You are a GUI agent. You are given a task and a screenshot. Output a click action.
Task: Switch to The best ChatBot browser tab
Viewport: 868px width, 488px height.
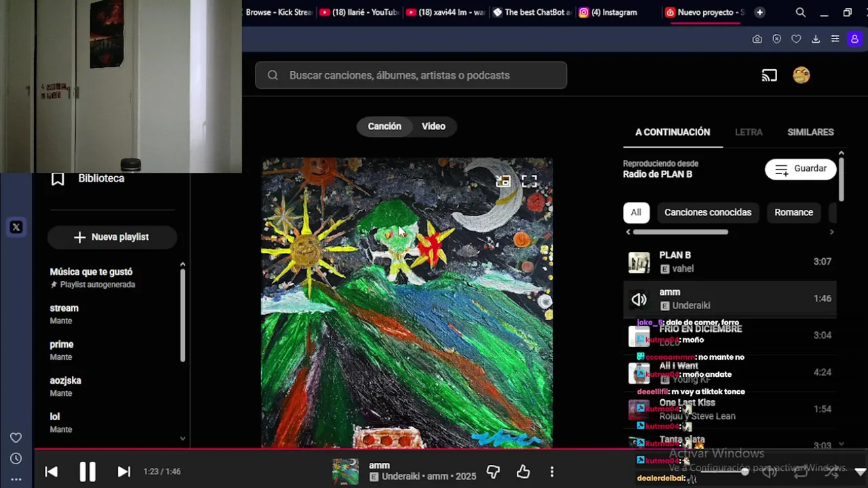pyautogui.click(x=532, y=12)
